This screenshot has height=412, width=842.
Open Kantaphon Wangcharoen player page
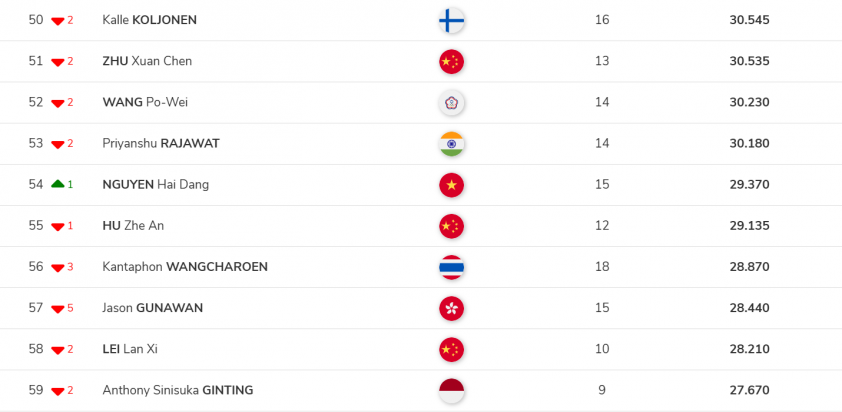coord(184,267)
